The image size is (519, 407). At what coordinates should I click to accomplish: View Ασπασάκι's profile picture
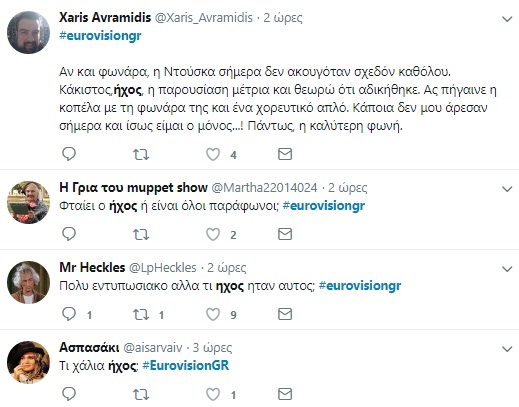coord(28,362)
